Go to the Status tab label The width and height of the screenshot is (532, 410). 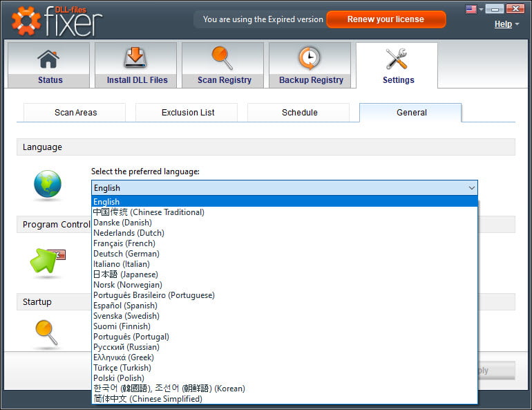pyautogui.click(x=50, y=80)
